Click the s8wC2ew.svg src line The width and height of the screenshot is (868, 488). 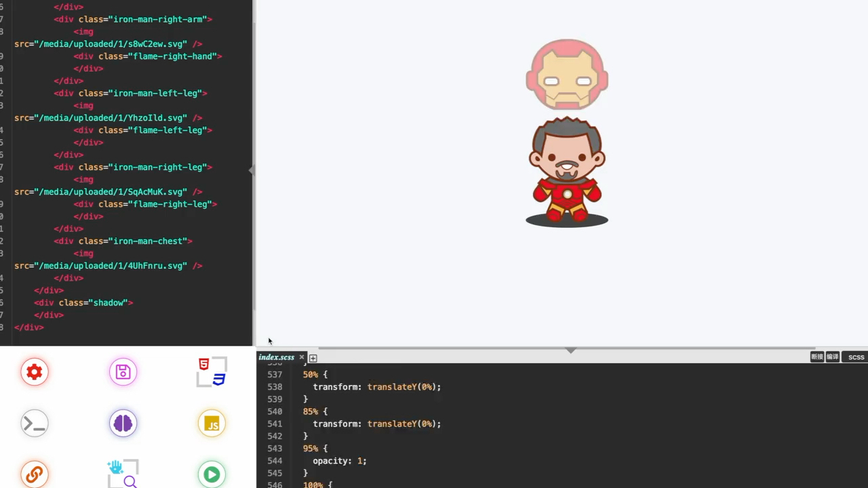point(108,44)
